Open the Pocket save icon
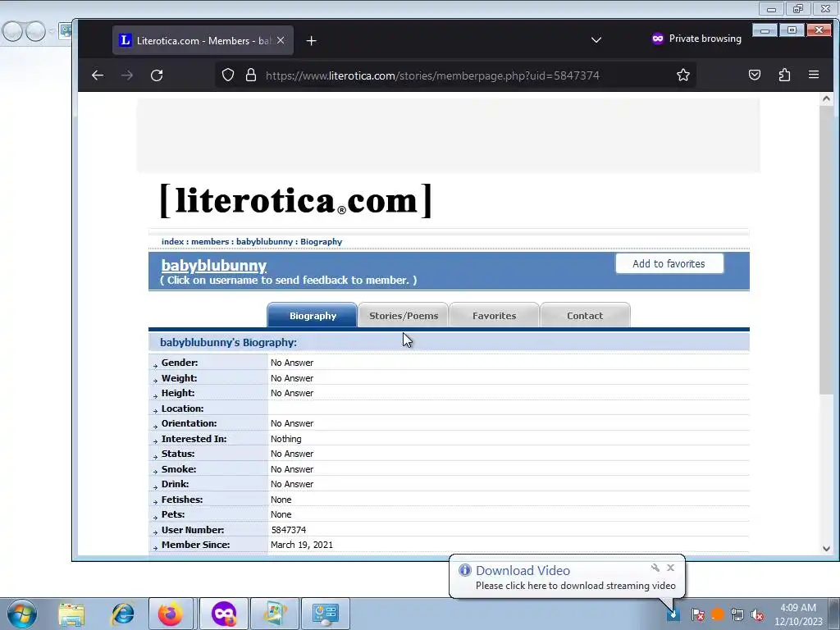Screen dimensions: 840x630 coord(755,75)
